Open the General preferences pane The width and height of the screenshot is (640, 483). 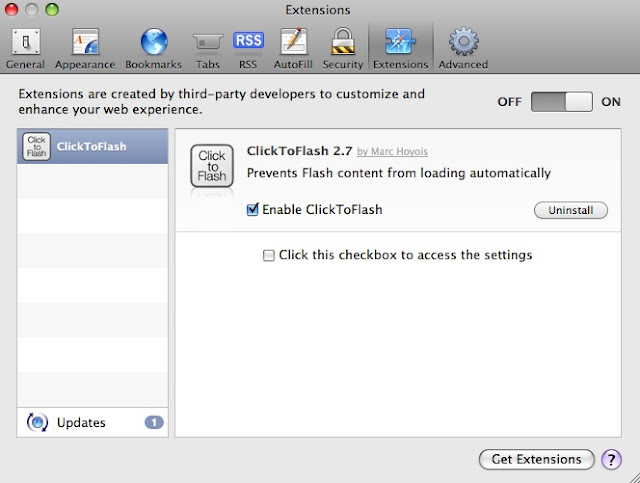[25, 49]
